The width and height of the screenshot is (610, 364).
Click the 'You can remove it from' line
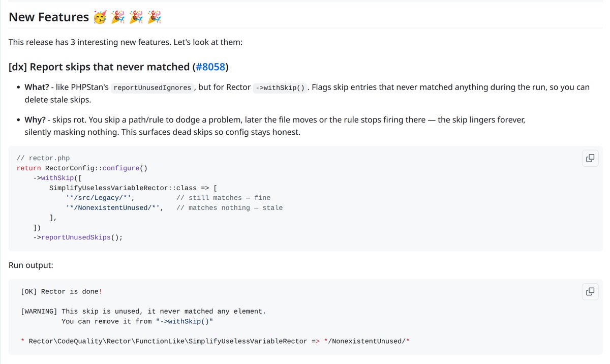coord(137,321)
